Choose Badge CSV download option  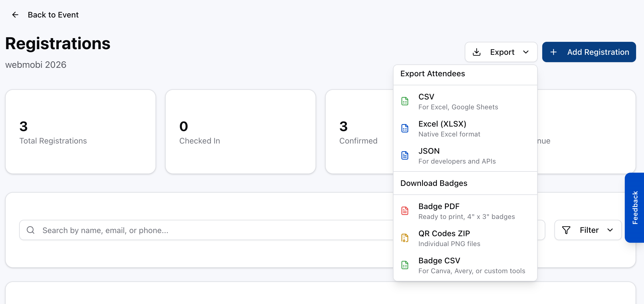click(465, 265)
